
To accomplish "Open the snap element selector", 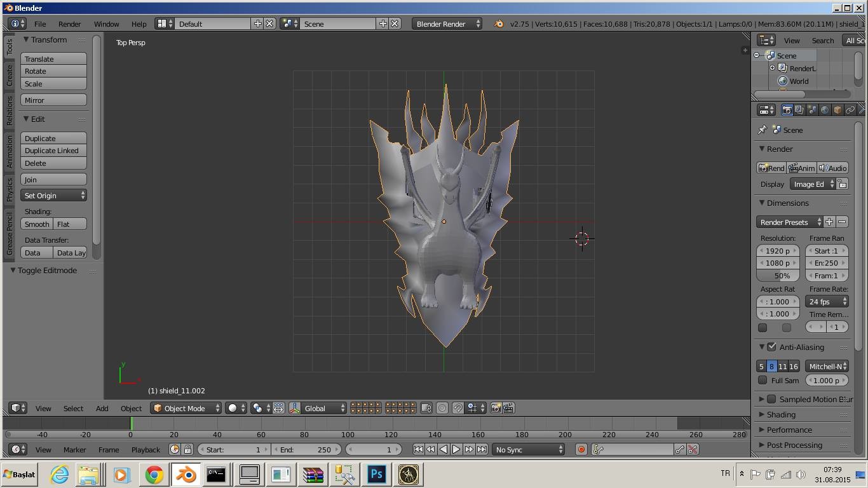I will click(x=476, y=408).
